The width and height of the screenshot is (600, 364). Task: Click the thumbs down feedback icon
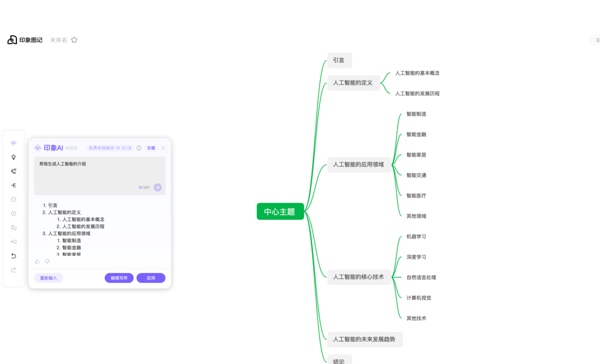click(47, 261)
